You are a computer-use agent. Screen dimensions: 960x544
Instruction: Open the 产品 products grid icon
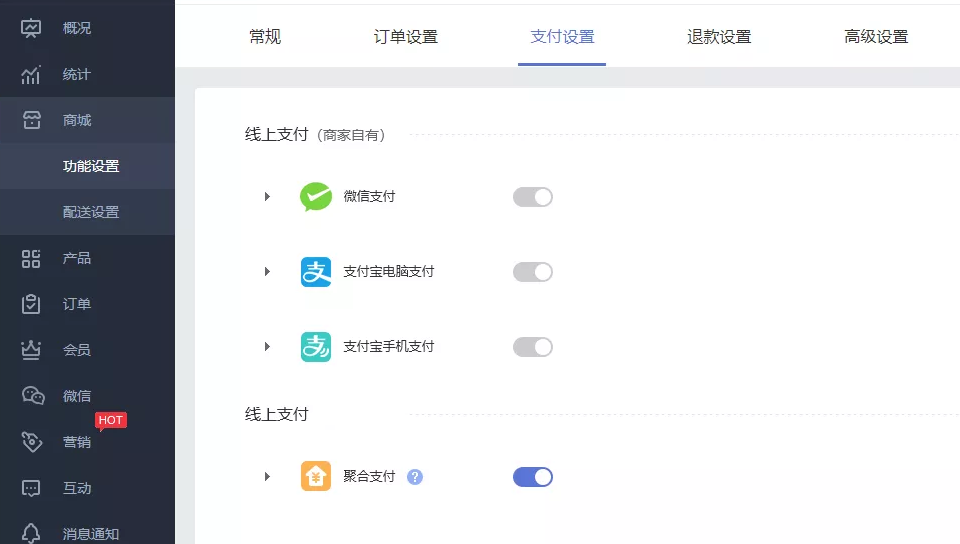click(x=31, y=258)
